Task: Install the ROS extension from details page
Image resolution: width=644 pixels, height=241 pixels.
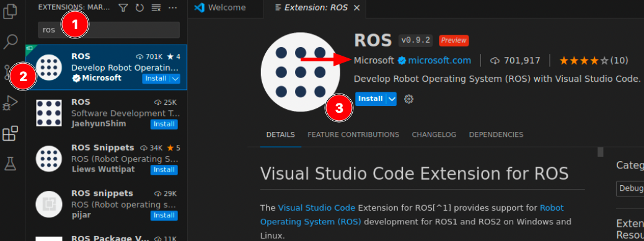Action: pos(371,99)
